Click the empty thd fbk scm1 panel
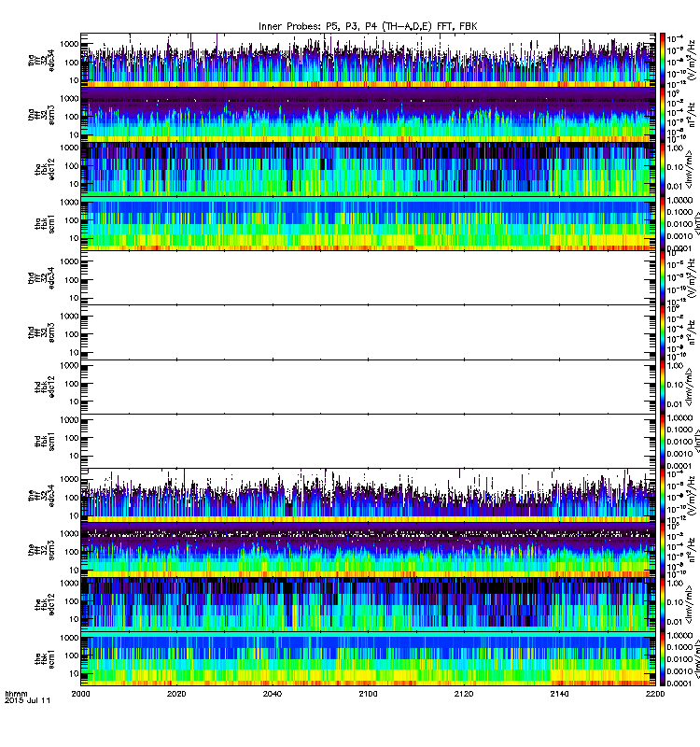 coord(368,441)
